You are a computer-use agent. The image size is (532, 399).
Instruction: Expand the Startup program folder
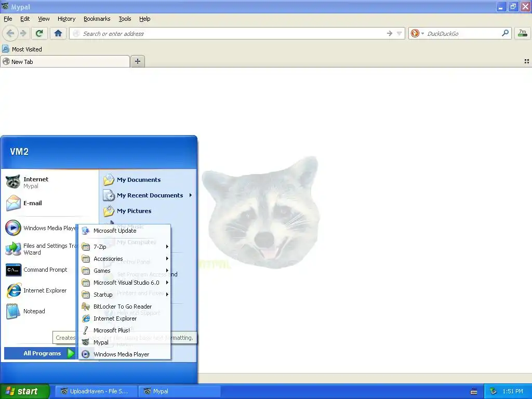(x=125, y=295)
